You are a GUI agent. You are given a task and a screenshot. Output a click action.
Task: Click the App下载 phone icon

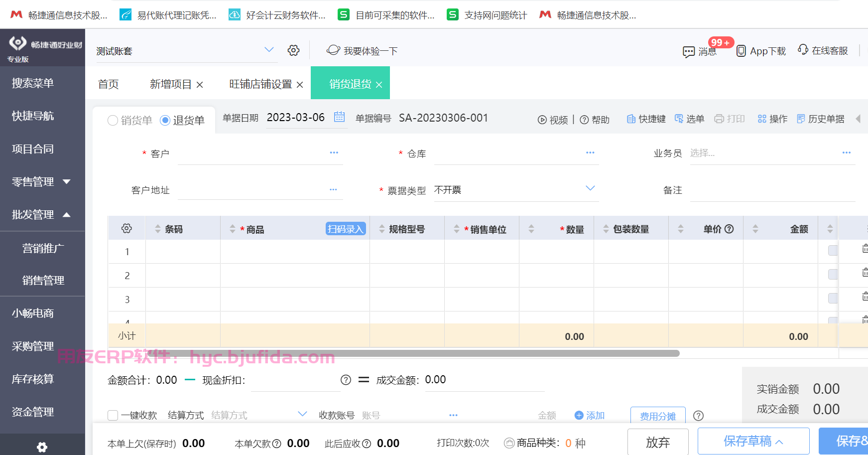(x=741, y=51)
